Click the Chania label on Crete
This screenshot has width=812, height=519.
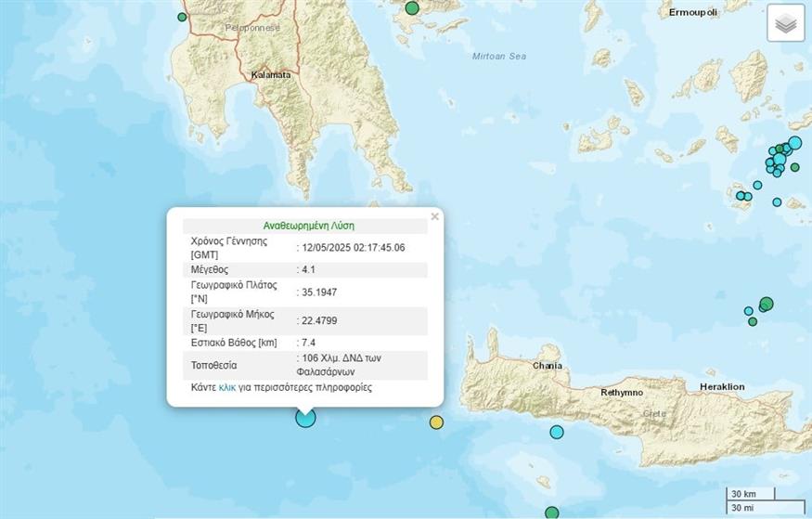548,366
